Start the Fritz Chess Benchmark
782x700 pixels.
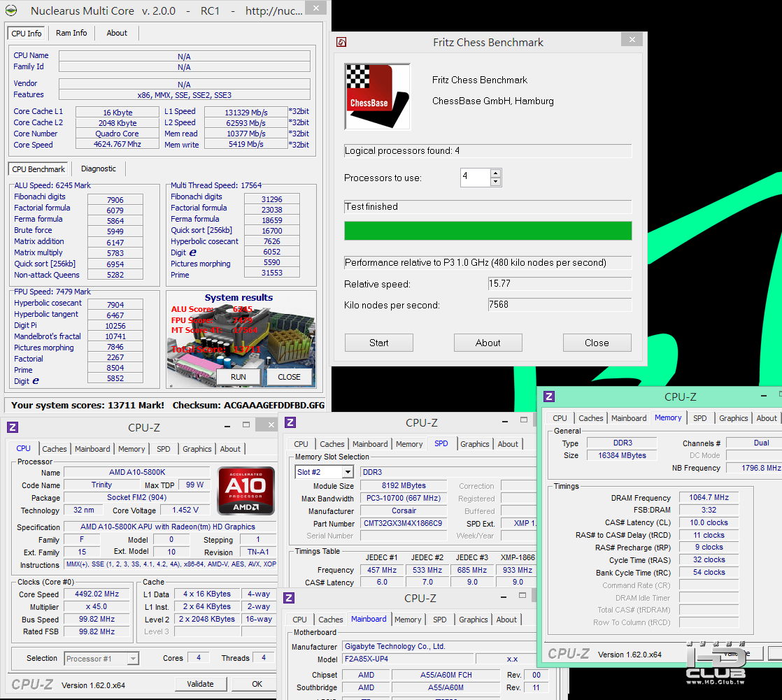coord(379,343)
